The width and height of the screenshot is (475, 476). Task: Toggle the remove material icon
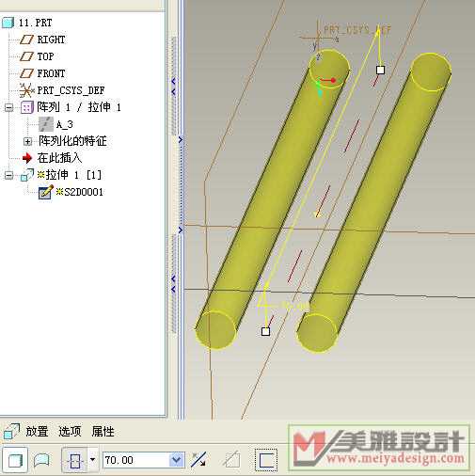[232, 460]
